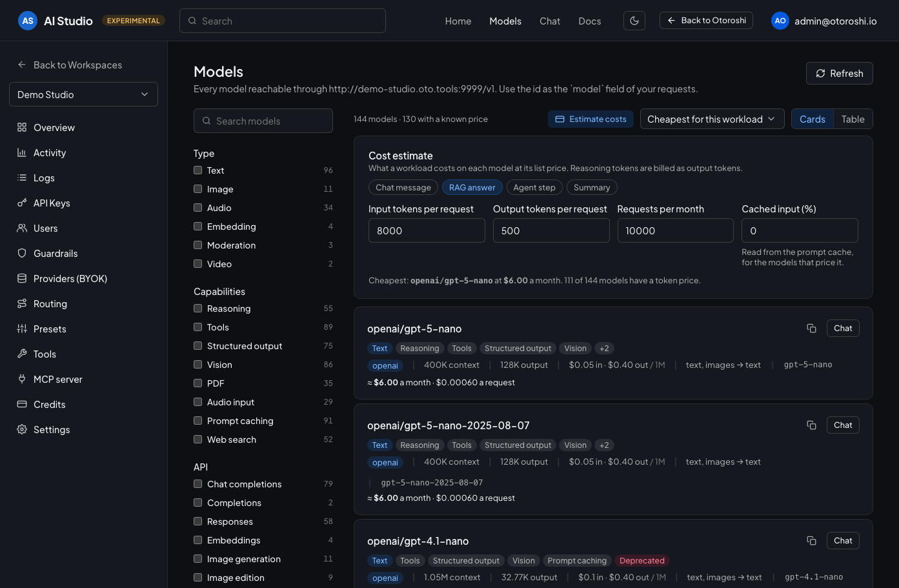Go Back to Otoroshi

pyautogui.click(x=706, y=21)
